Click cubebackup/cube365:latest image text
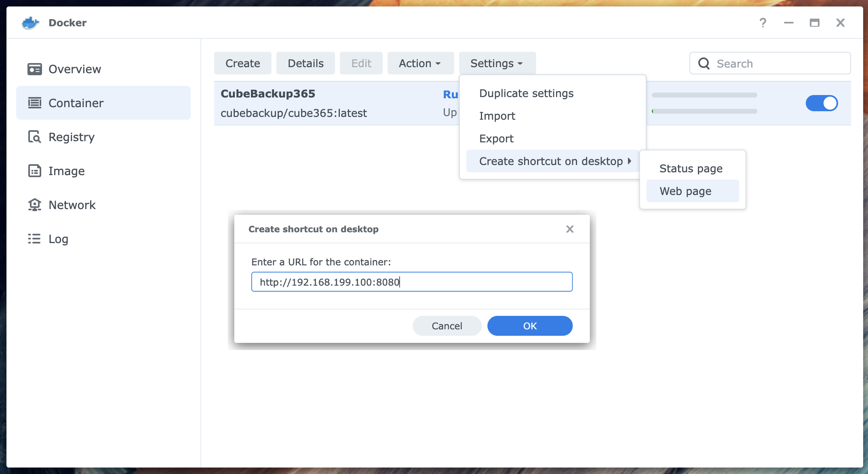 point(294,113)
